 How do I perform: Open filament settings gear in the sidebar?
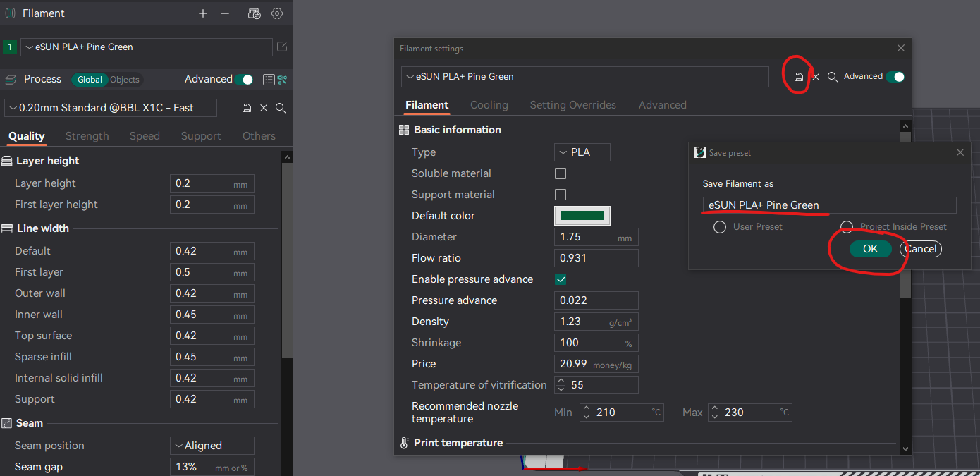pyautogui.click(x=277, y=13)
